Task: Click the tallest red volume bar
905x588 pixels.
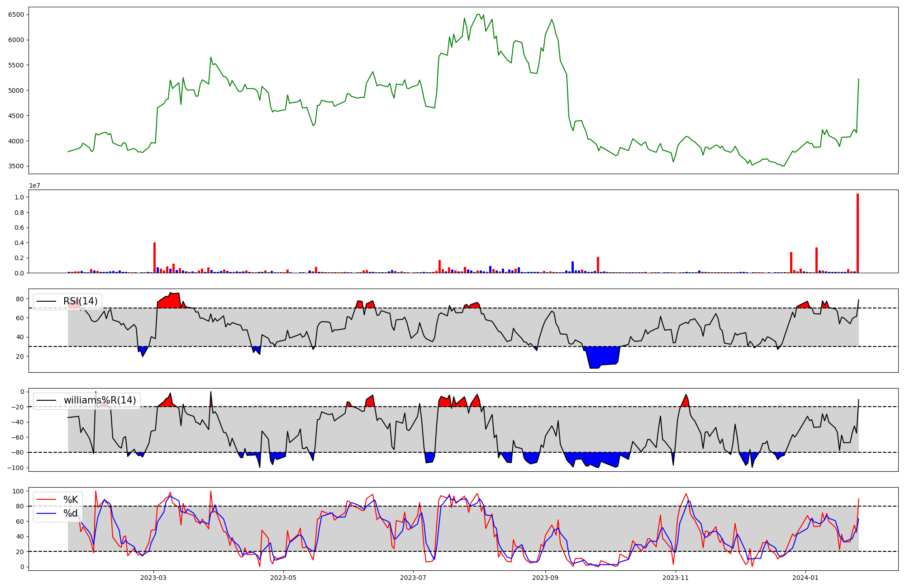Action: (857, 233)
